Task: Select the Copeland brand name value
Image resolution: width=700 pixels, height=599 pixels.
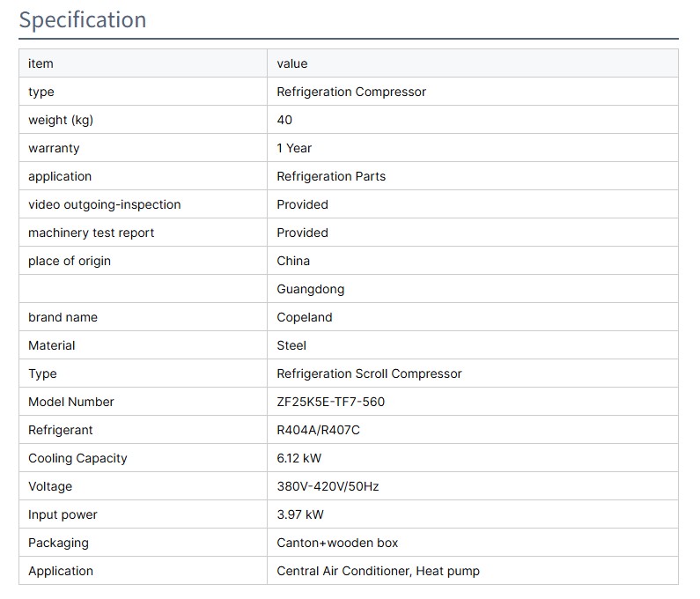Action: click(305, 317)
